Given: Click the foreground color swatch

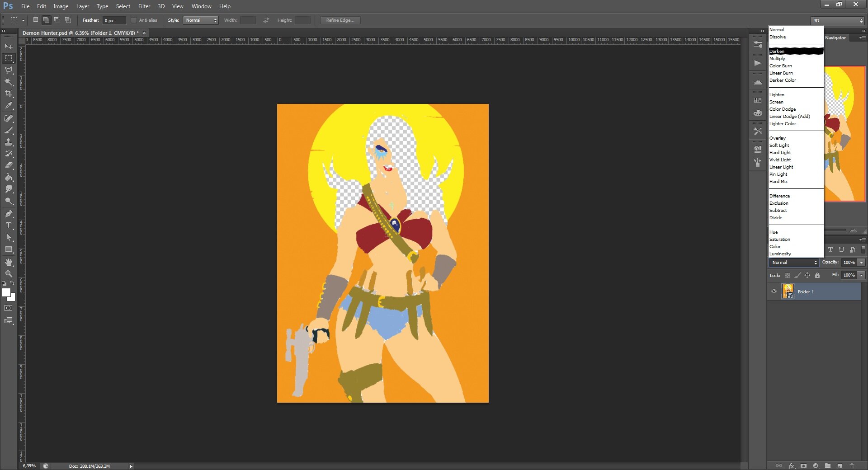Looking at the screenshot, I should [6, 293].
